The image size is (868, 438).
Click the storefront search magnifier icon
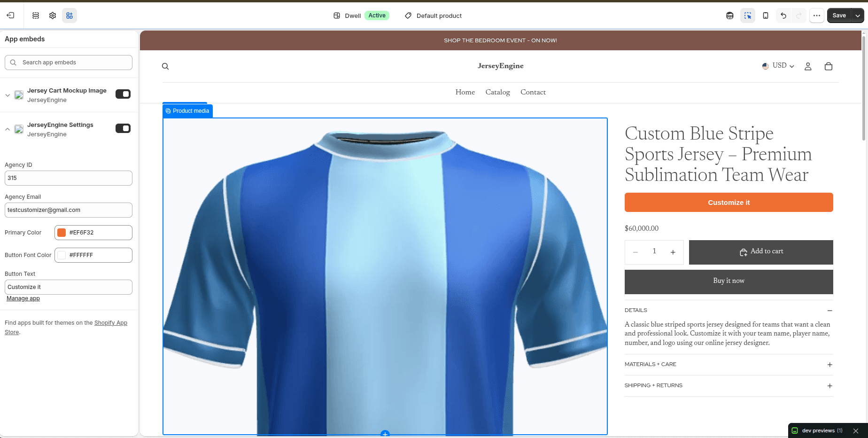coord(165,66)
